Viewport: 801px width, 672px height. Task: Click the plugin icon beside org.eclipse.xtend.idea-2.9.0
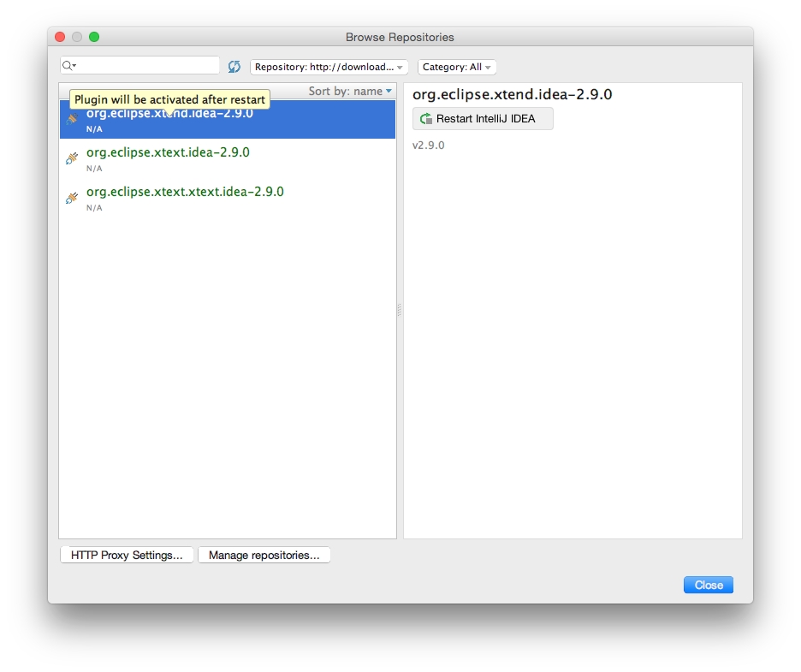[x=72, y=118]
